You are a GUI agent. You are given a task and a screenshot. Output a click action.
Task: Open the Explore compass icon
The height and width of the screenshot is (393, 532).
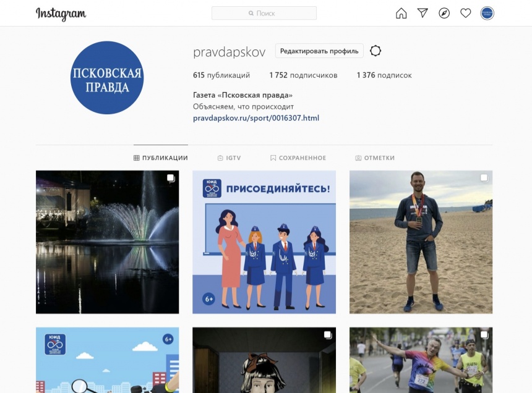pyautogui.click(x=444, y=13)
